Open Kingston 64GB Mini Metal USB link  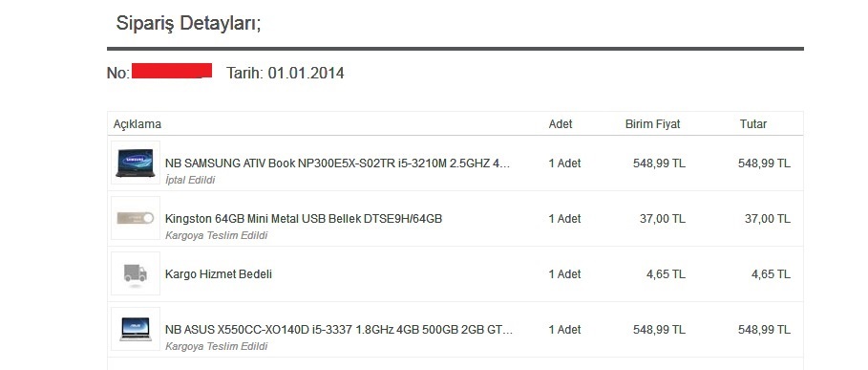[x=304, y=219]
